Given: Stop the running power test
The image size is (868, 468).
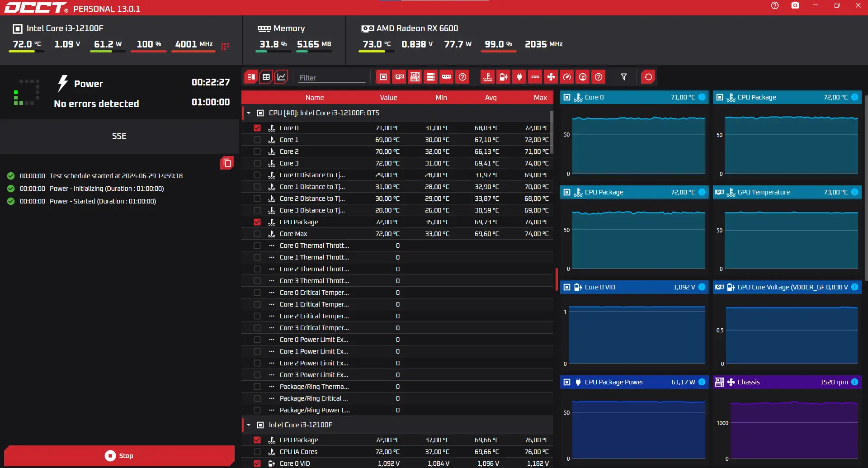Looking at the screenshot, I should (119, 456).
